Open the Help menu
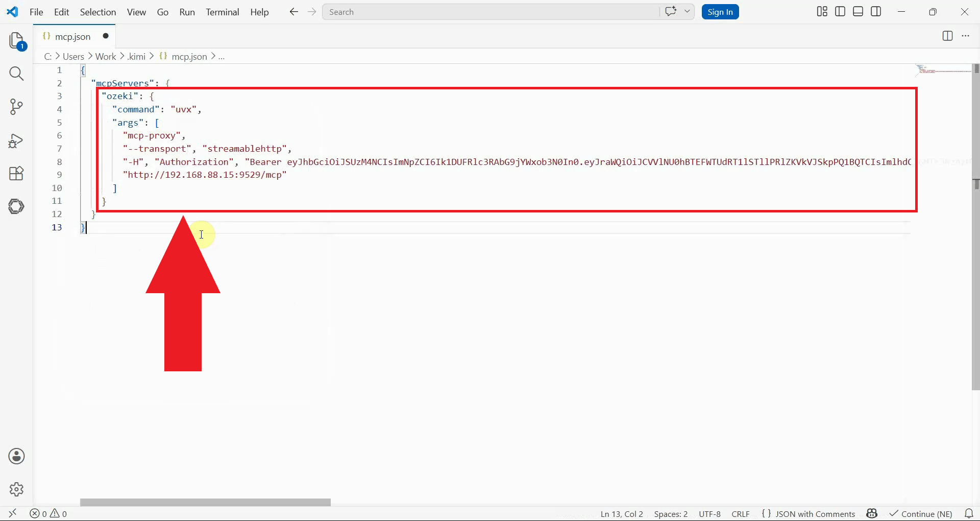The image size is (980, 521). click(x=259, y=12)
